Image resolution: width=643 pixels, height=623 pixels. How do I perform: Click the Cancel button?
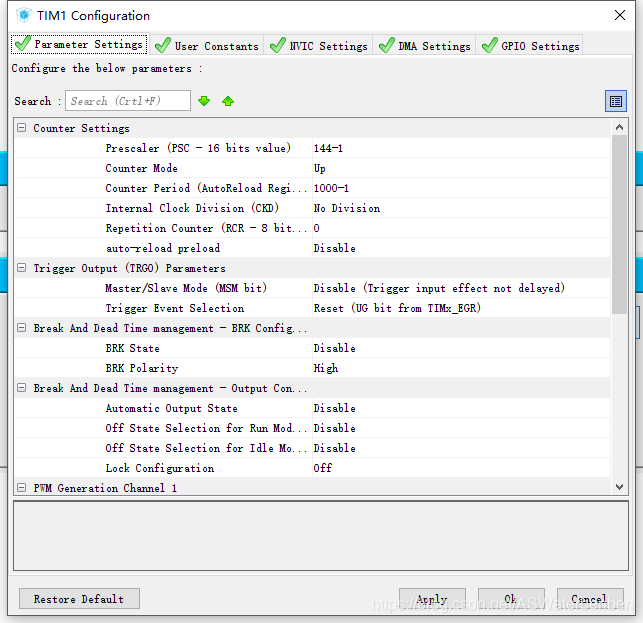[x=590, y=599]
